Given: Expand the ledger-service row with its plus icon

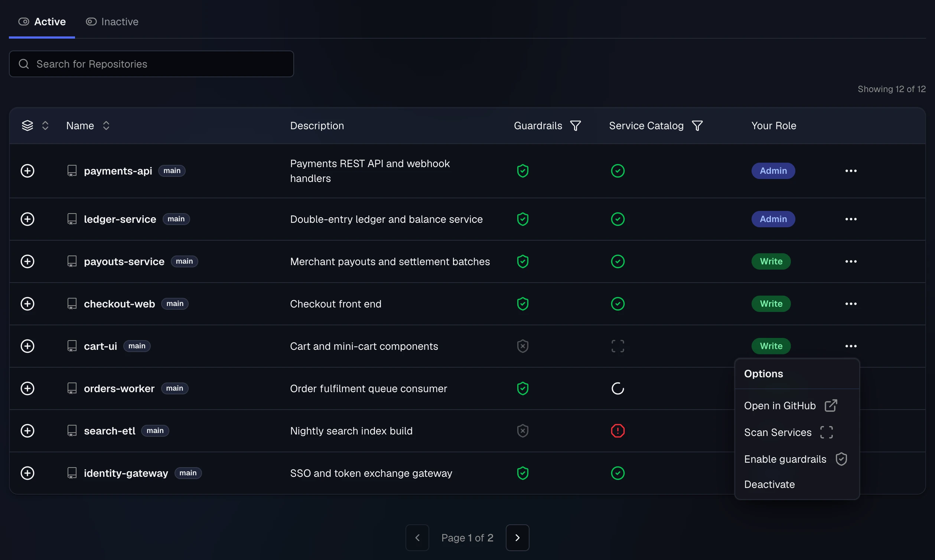Looking at the screenshot, I should pos(27,219).
